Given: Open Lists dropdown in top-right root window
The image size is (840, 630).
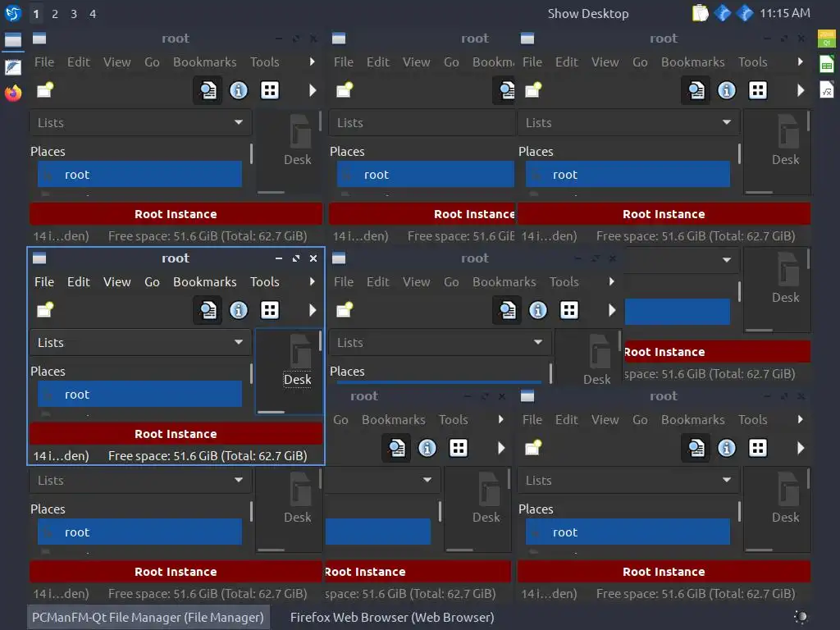Looking at the screenshot, I should click(628, 123).
